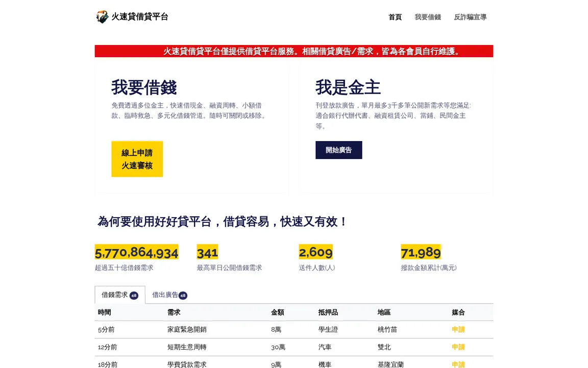Select 學費貸款需求 request text
The width and height of the screenshot is (588, 368).
pyautogui.click(x=187, y=364)
